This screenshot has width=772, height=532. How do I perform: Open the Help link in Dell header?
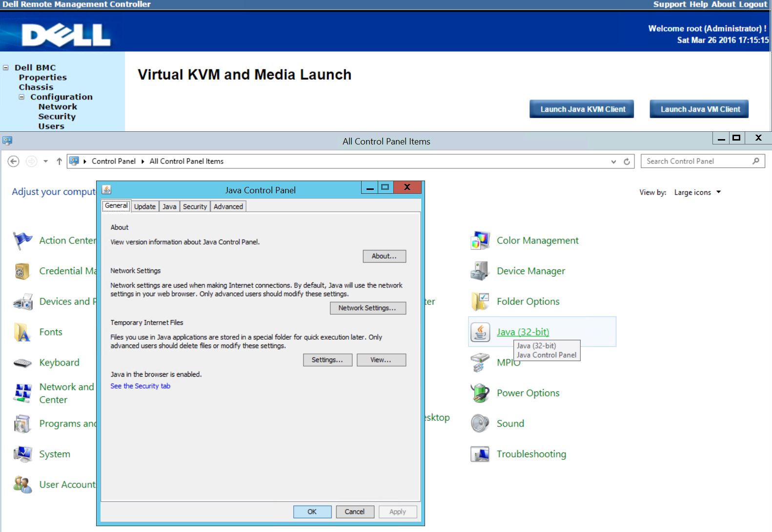[x=698, y=4]
